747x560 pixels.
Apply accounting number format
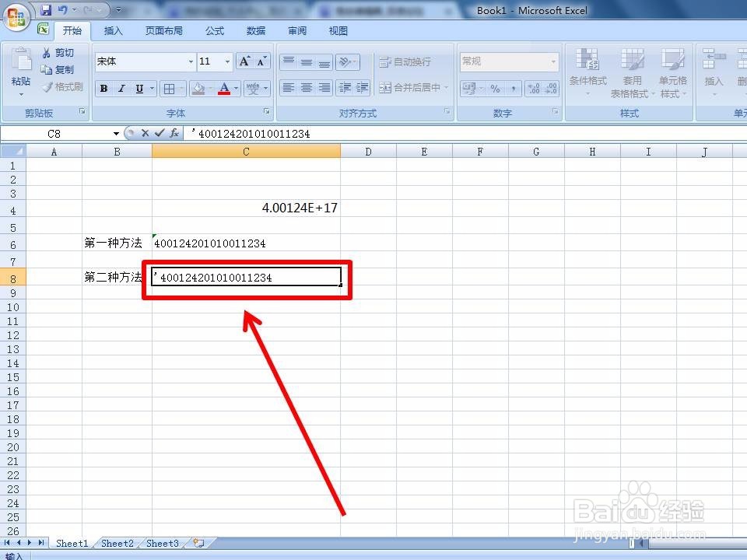coord(468,89)
